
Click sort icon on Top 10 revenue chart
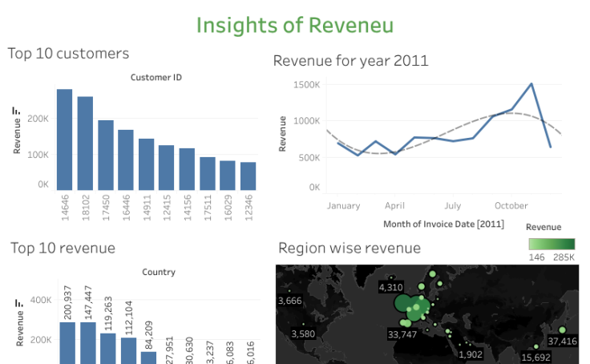tap(15, 304)
